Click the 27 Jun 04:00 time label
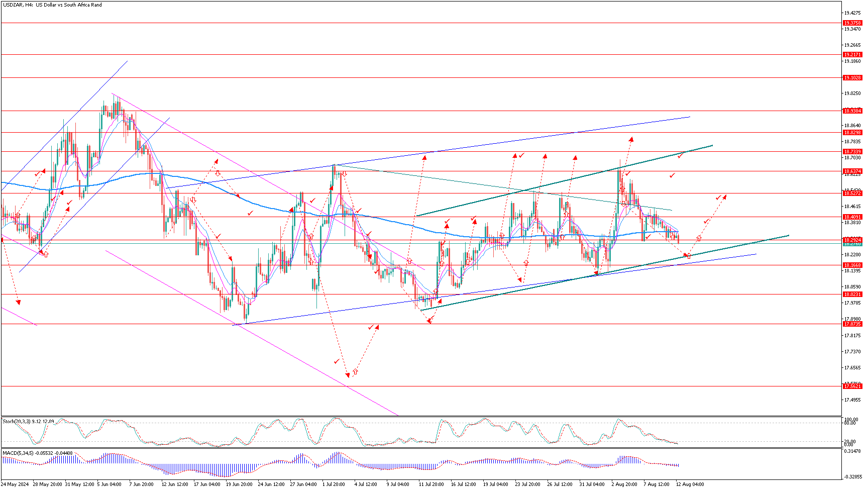The width and height of the screenshot is (868, 490). click(303, 484)
